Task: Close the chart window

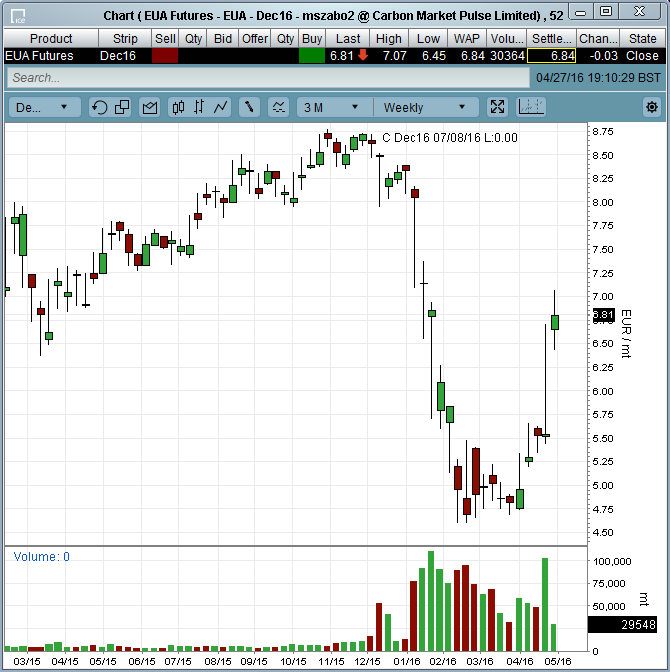Action: click(x=639, y=12)
